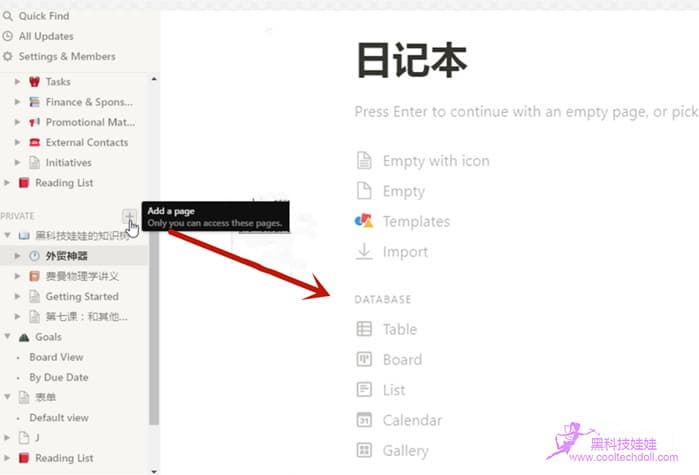Image resolution: width=699 pixels, height=475 pixels.
Task: Click the plus icon to add a private page
Action: coord(129,217)
